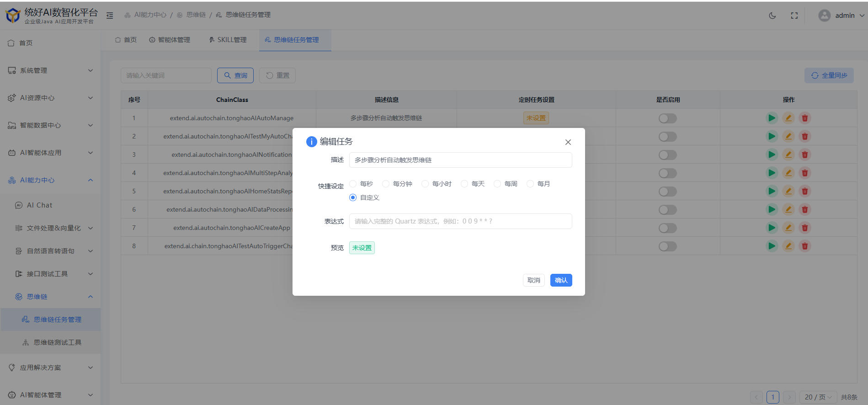Switch to the SKILL管理 tab
Image resolution: width=868 pixels, height=405 pixels.
[x=228, y=40]
